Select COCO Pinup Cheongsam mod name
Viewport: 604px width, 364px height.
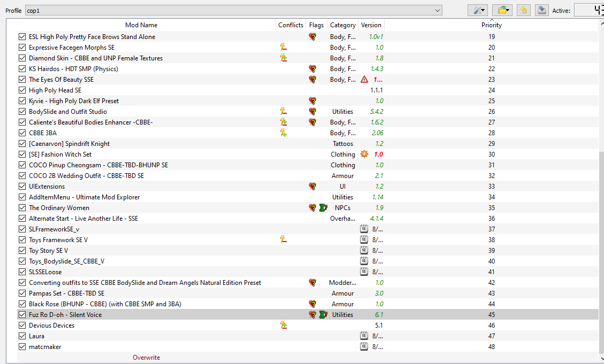[98, 165]
